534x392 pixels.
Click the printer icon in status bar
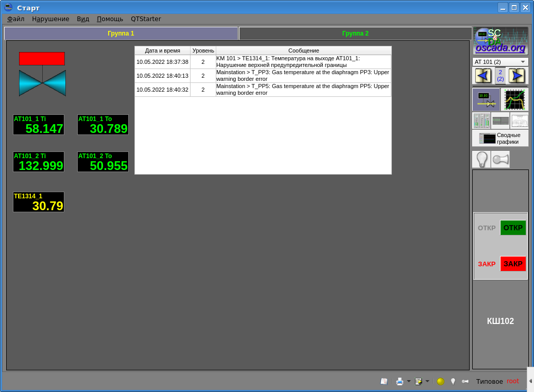(400, 381)
